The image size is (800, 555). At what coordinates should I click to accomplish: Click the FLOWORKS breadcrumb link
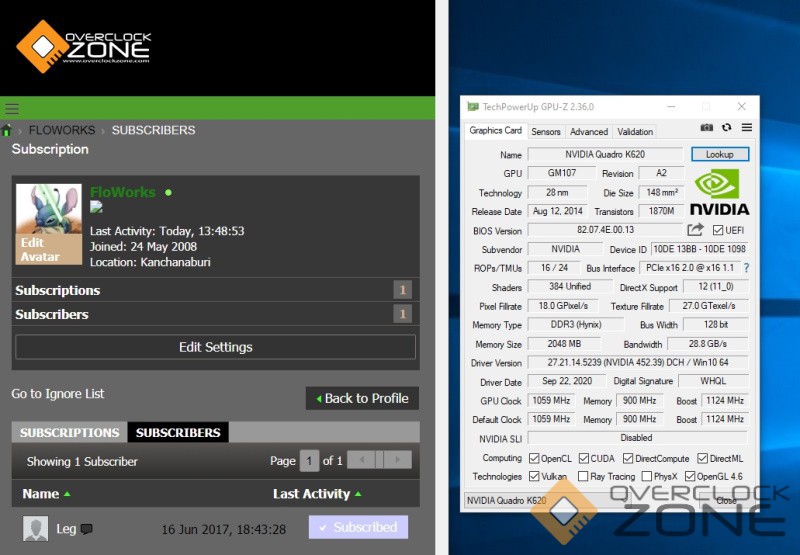tap(62, 131)
